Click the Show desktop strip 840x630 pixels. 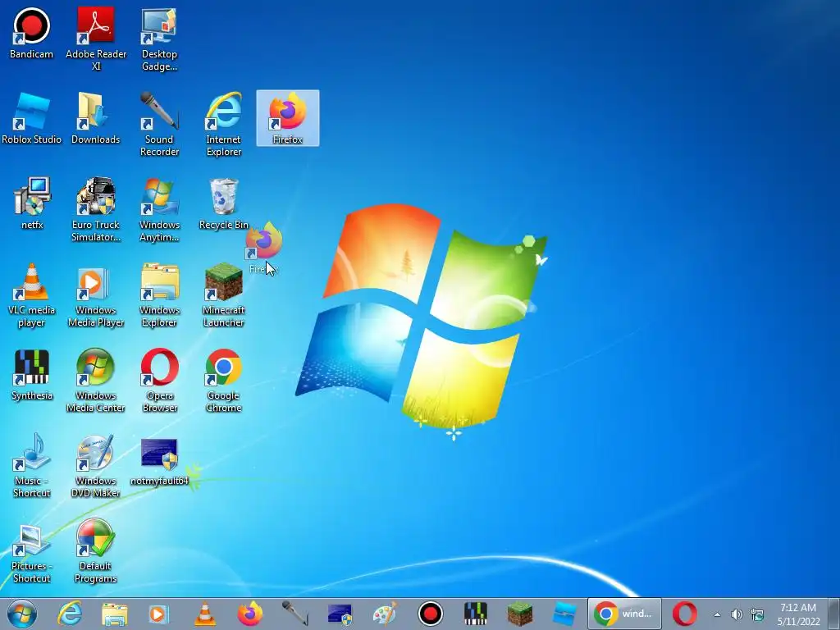pyautogui.click(x=834, y=614)
